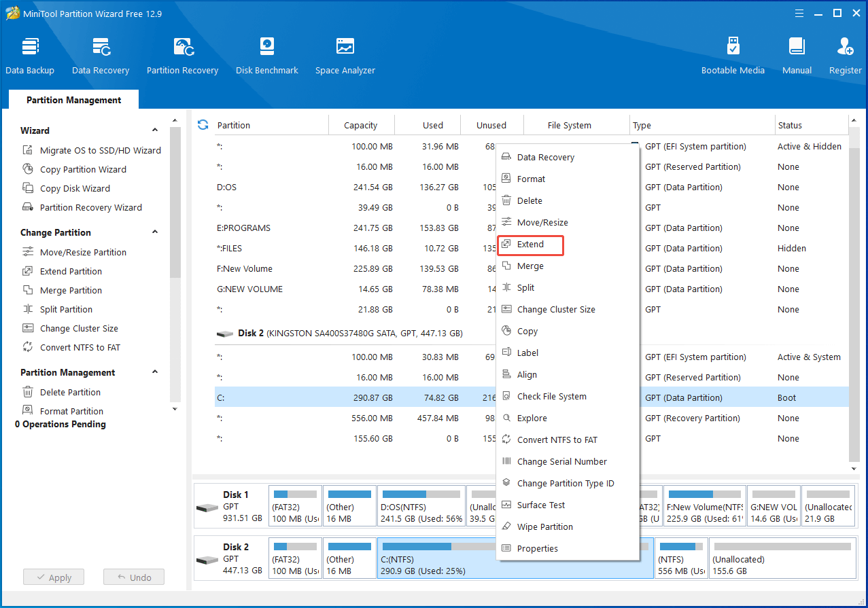Switch to the Partition Management tab
This screenshot has height=608, width=868.
pos(73,100)
